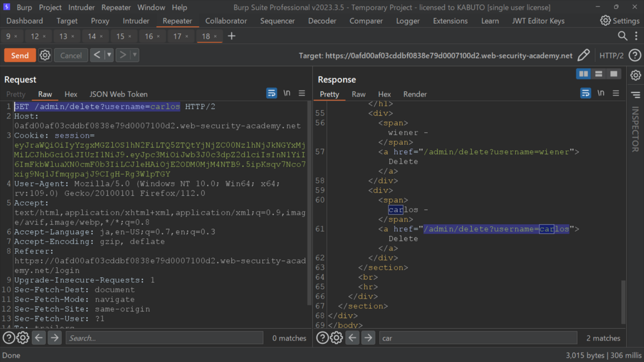Focus the Response search field containing 'car'

[478, 338]
